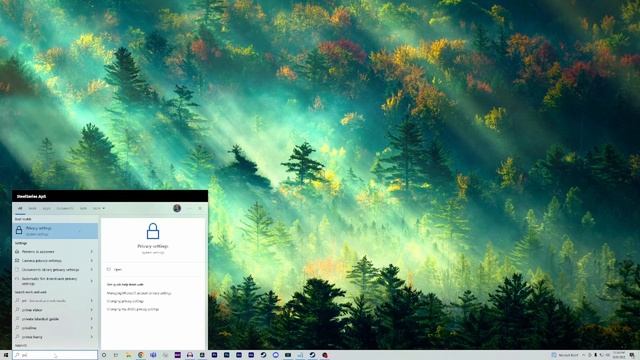Expand arrow beside 'prime video' suggestion

click(92, 310)
